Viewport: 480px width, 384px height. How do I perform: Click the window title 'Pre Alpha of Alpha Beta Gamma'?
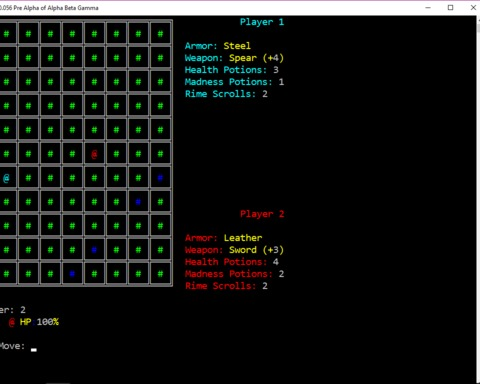pos(56,8)
